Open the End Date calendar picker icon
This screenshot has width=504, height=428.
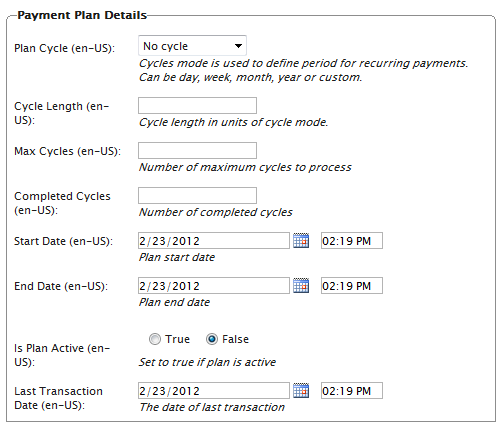pos(301,285)
